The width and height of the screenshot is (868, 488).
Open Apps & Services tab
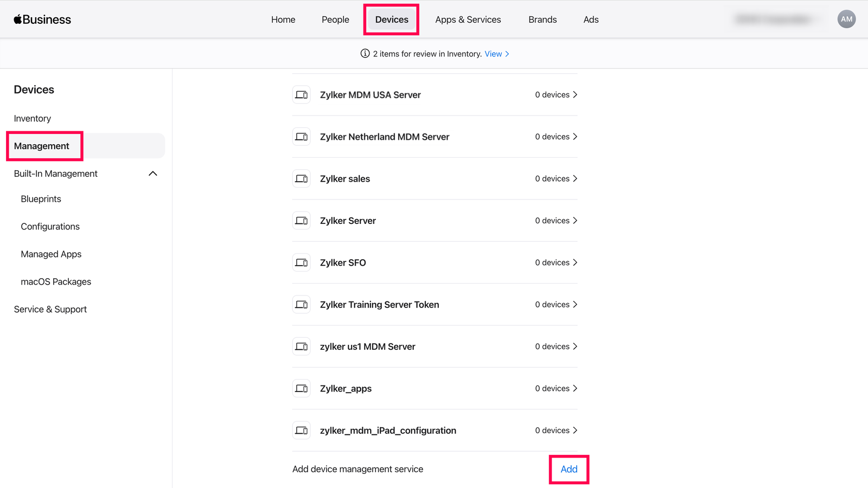click(x=468, y=20)
